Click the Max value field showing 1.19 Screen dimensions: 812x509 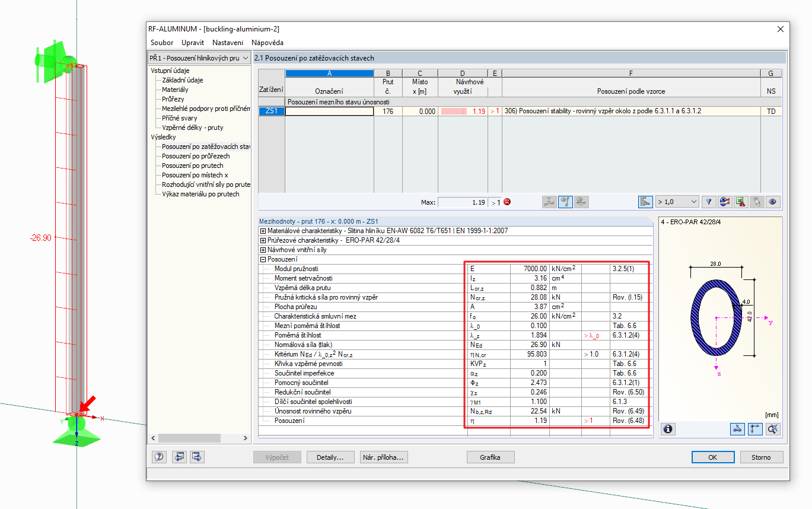[463, 202]
